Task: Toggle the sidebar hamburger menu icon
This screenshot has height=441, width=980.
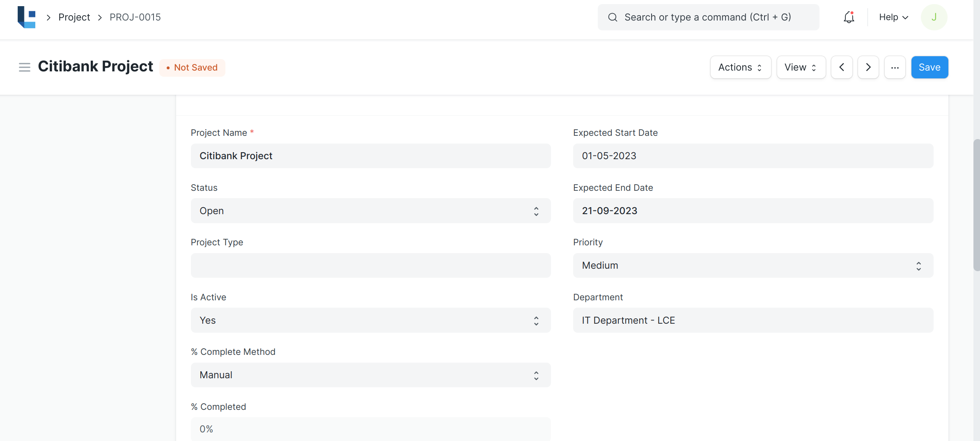Action: pyautogui.click(x=25, y=67)
